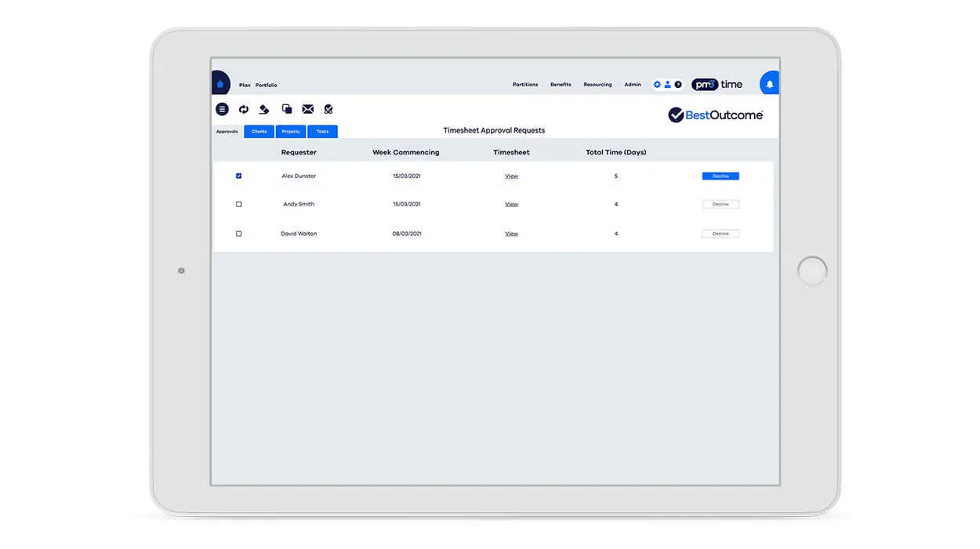The width and height of the screenshot is (980, 549).
Task: Open the user profile icon
Action: (x=668, y=84)
